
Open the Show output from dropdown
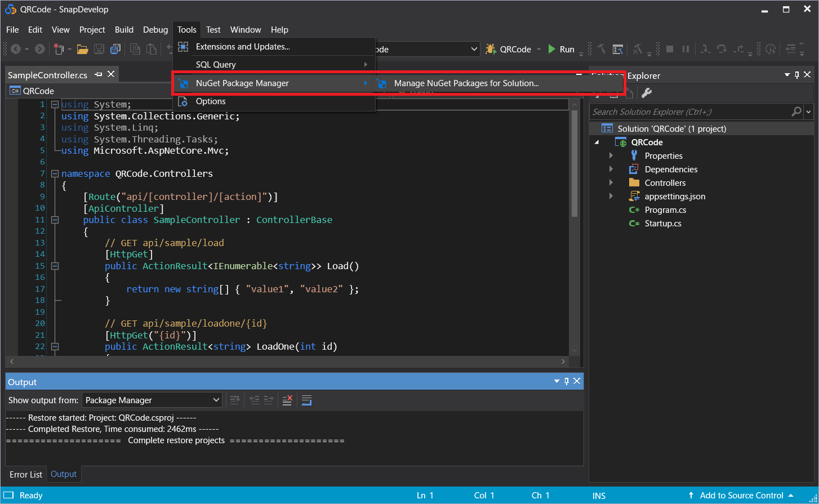152,400
